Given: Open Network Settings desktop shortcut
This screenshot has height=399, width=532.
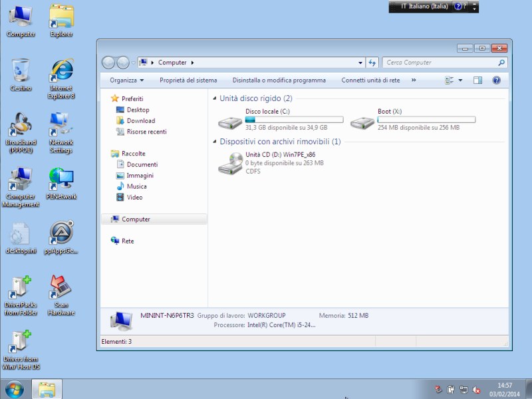Looking at the screenshot, I should click(61, 133).
